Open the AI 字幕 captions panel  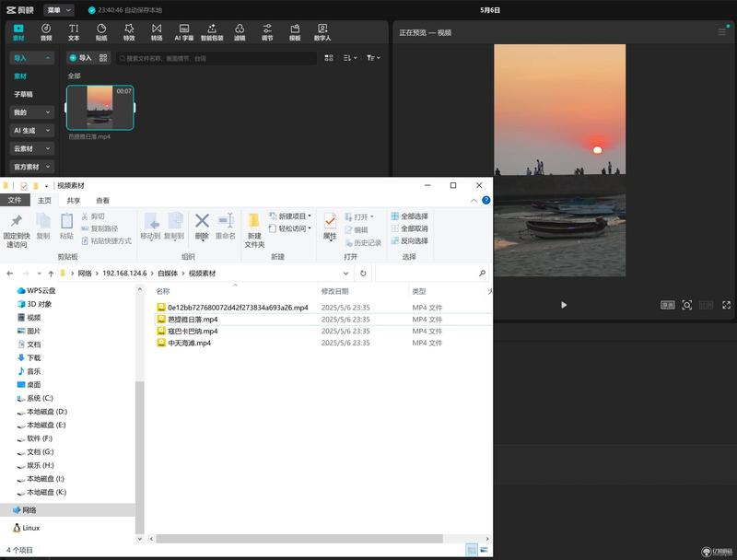coord(183,32)
